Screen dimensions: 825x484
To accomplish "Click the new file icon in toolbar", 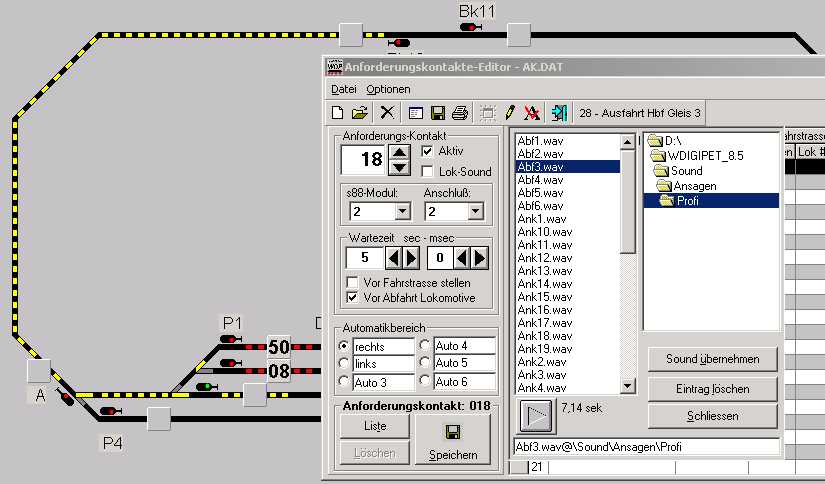I will click(338, 113).
